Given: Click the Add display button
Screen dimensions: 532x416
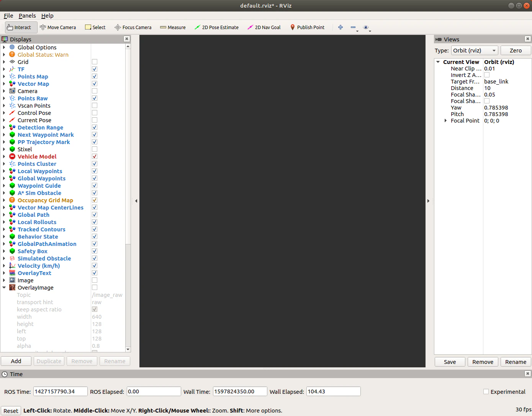Looking at the screenshot, I should pos(16,361).
